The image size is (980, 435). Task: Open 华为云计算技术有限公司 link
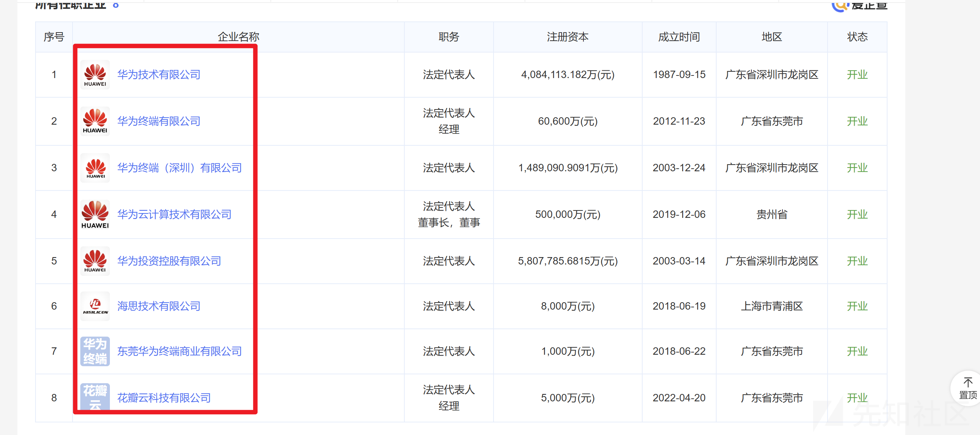coord(174,215)
